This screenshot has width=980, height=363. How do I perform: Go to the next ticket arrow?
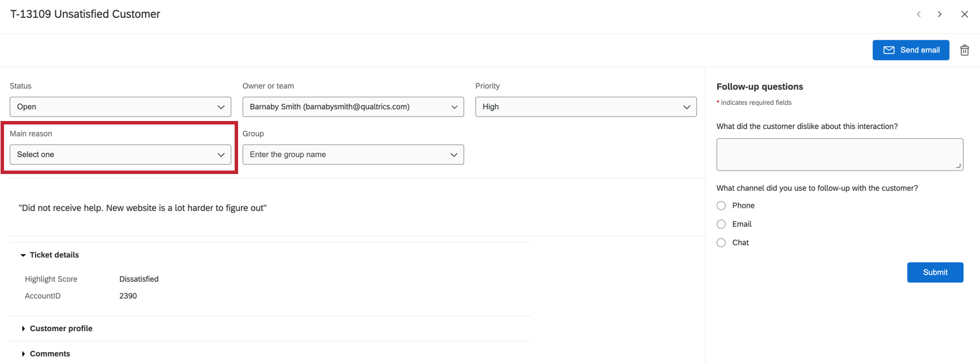(x=940, y=14)
